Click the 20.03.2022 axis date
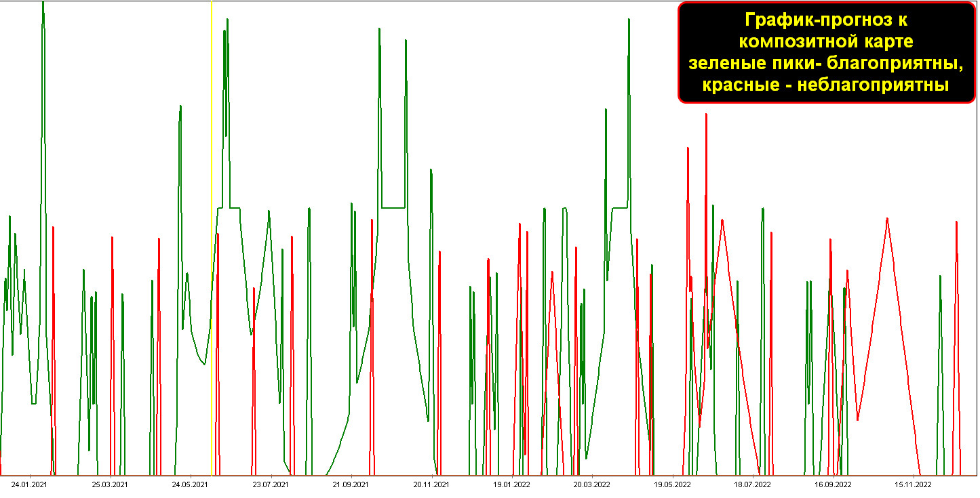This screenshot has width=980, height=498. click(591, 484)
